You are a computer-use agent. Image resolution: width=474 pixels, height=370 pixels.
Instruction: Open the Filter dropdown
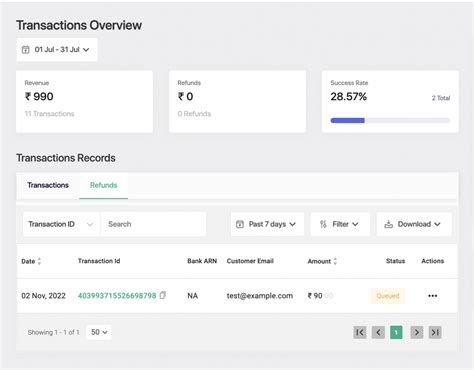pyautogui.click(x=340, y=224)
